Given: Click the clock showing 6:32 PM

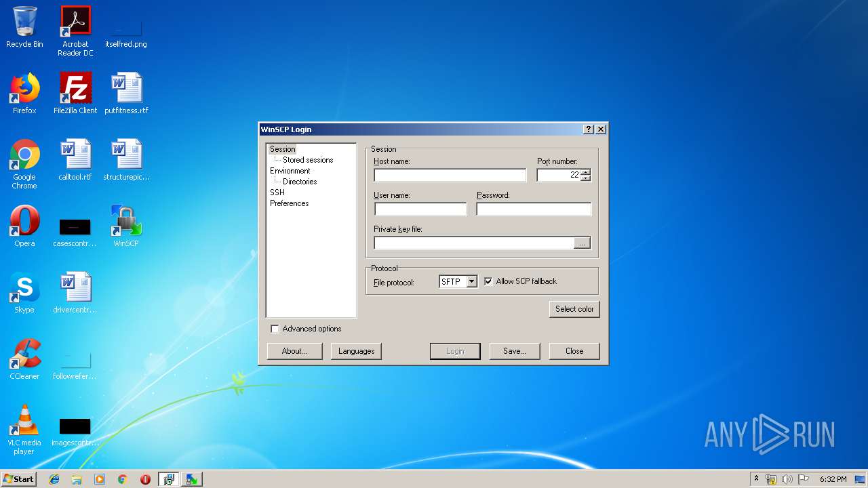Looking at the screenshot, I should click(833, 479).
